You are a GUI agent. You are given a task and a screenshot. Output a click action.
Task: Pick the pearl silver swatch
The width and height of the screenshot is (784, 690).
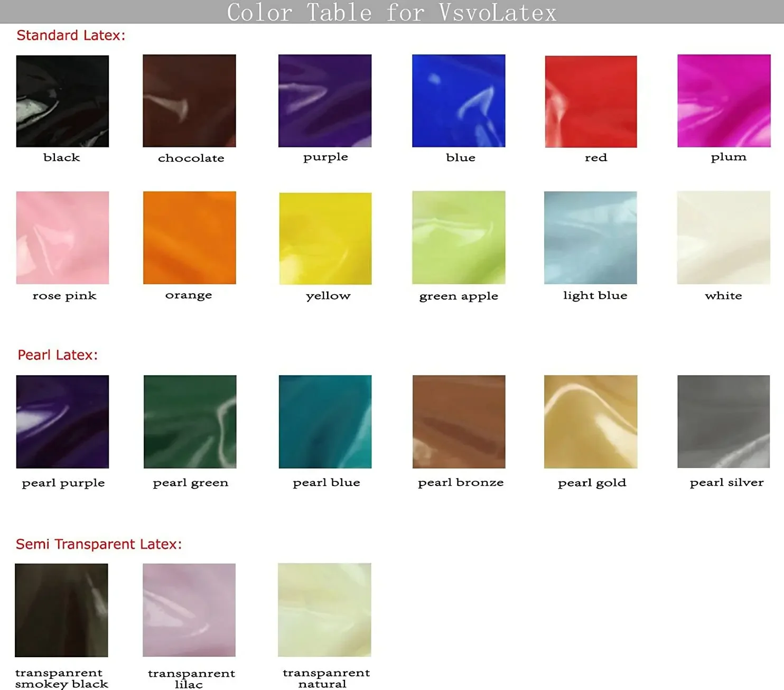click(x=724, y=422)
